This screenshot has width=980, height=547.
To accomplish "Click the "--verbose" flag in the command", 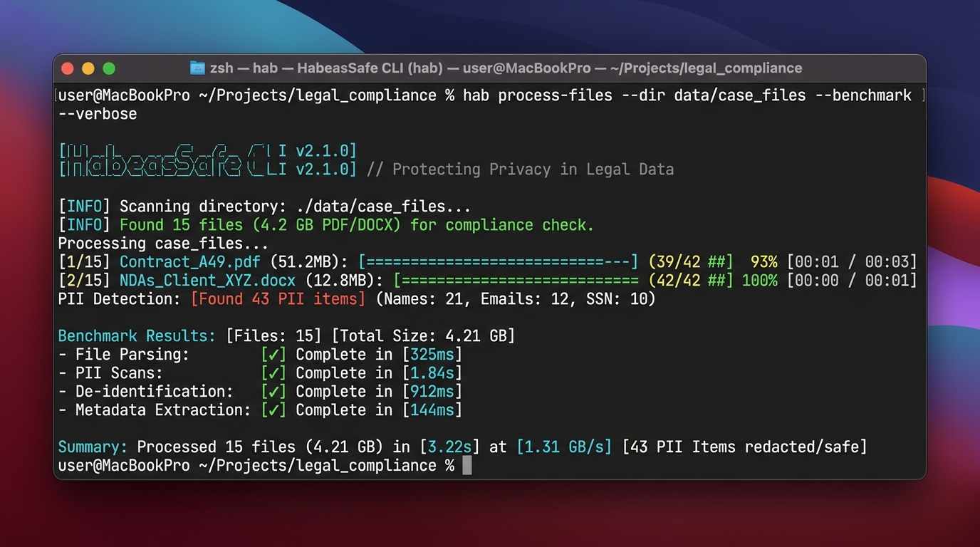I will (x=98, y=113).
